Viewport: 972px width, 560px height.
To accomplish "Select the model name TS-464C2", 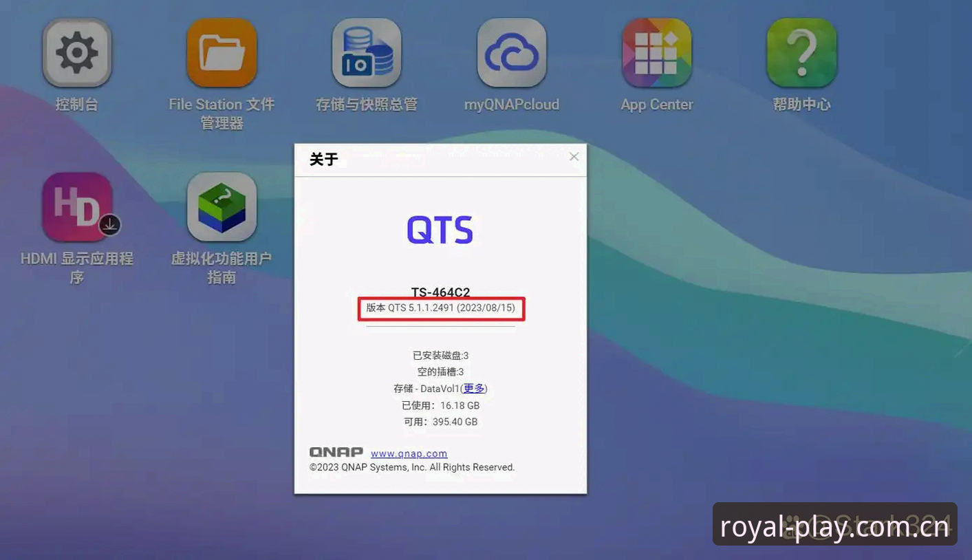I will click(441, 292).
